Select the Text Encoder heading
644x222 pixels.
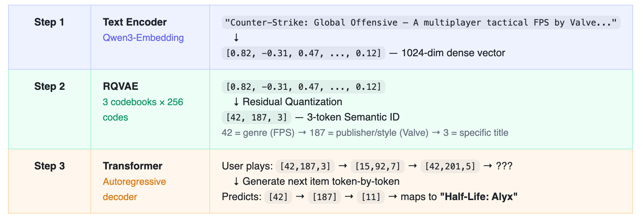point(135,22)
